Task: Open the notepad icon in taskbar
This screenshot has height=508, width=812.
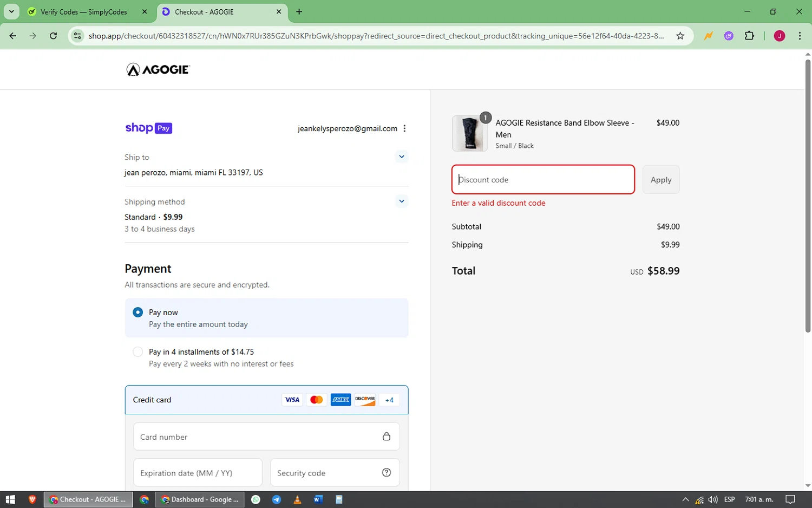Action: 339,499
